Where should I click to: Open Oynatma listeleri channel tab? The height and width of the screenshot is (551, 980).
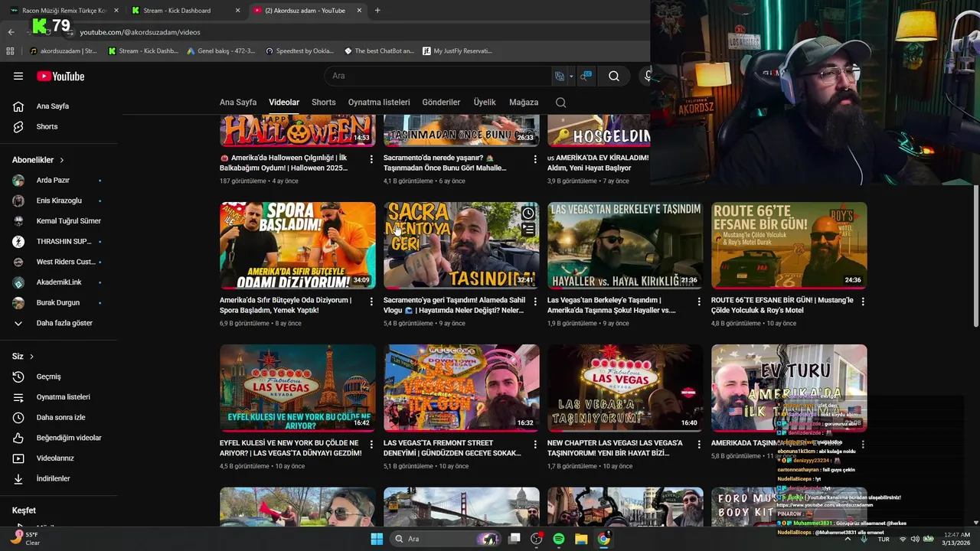379,102
